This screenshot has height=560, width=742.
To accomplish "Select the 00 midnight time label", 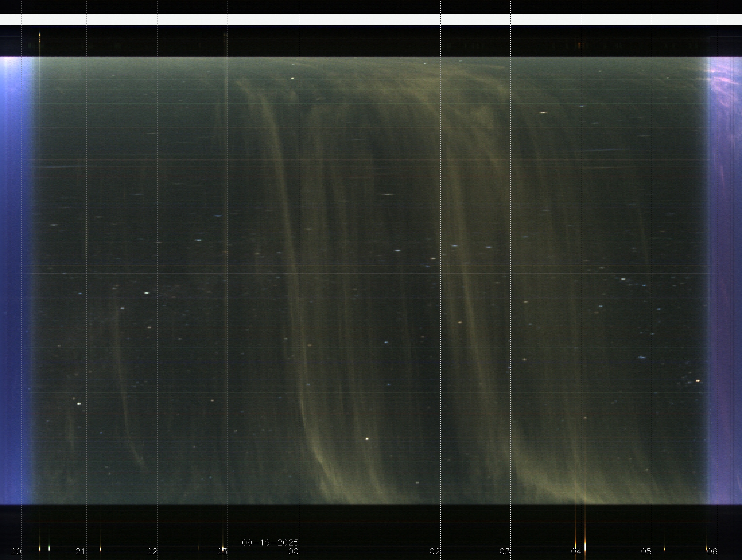I will (293, 551).
